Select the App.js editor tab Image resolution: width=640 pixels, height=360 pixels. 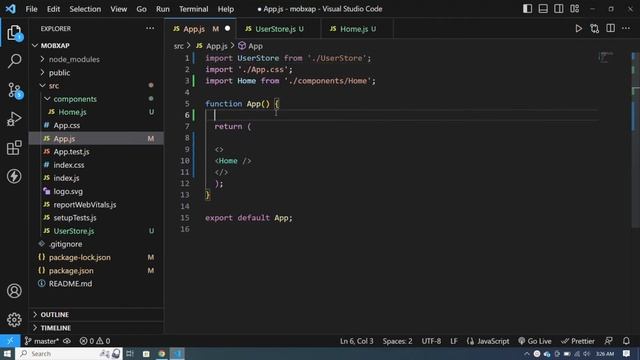pos(200,29)
